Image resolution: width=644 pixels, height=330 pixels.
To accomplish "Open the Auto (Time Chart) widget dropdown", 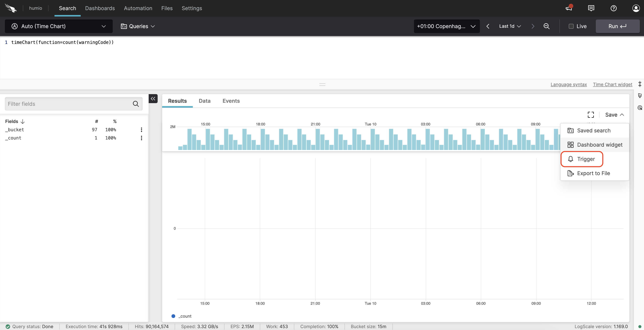I will point(59,26).
